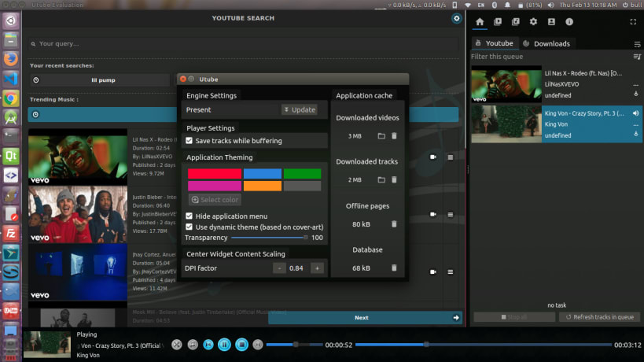Choose the blue theme color swatch
The height and width of the screenshot is (362, 644).
tap(263, 174)
